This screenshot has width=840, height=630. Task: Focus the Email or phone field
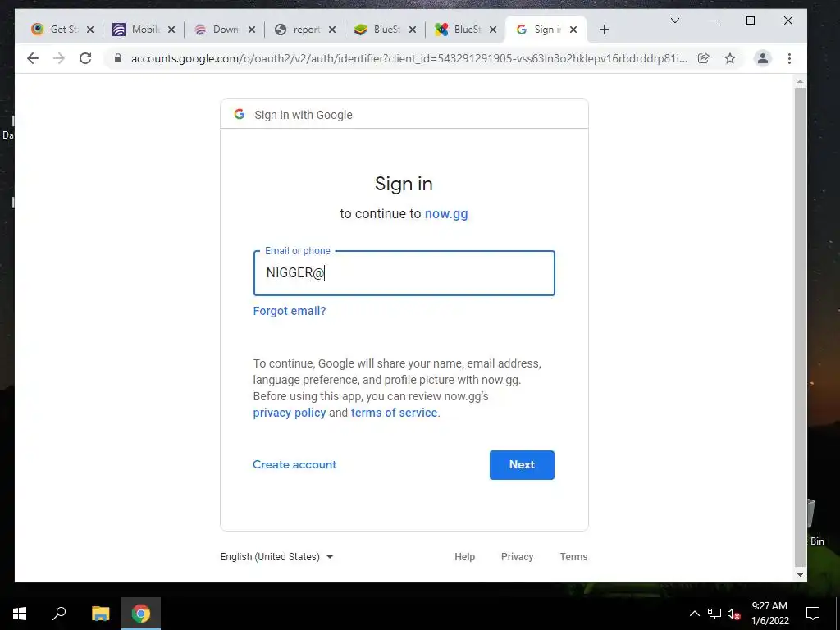pos(404,273)
